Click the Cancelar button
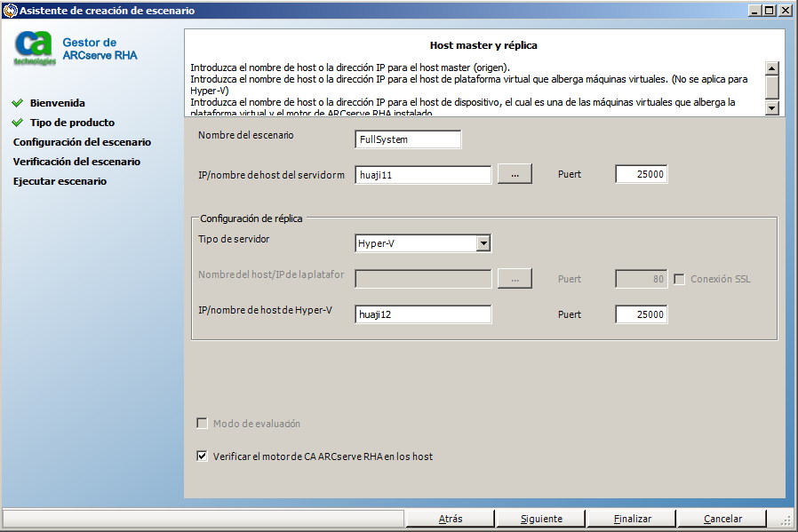Screen dimensions: 798x532 [x=722, y=519]
